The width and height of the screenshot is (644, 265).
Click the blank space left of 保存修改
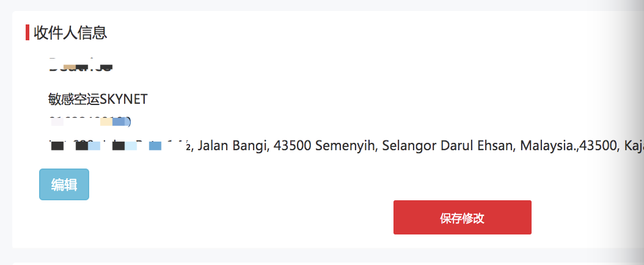244,217
